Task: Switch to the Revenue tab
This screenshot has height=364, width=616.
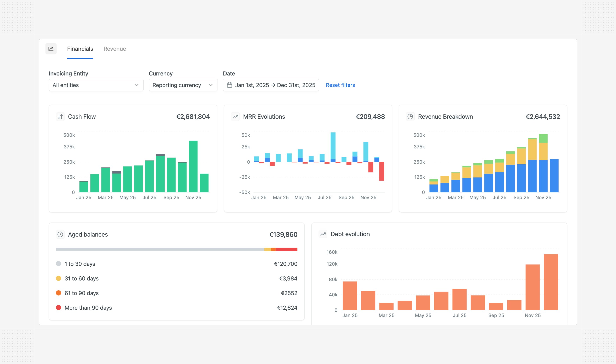Action: (115, 49)
